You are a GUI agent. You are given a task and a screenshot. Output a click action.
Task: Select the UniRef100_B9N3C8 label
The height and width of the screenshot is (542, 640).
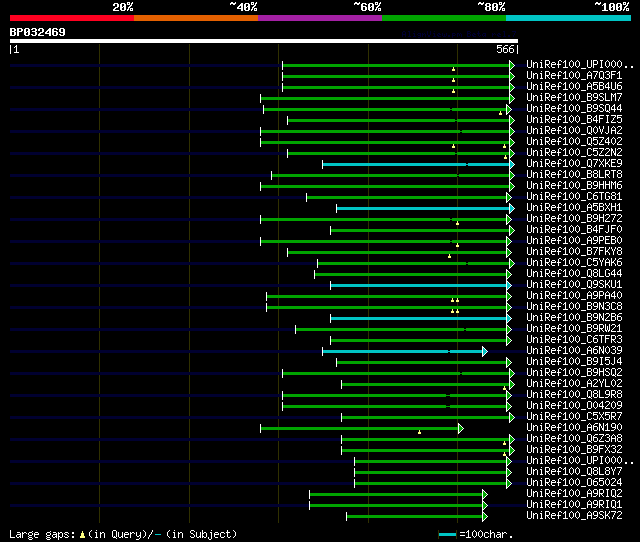click(574, 307)
